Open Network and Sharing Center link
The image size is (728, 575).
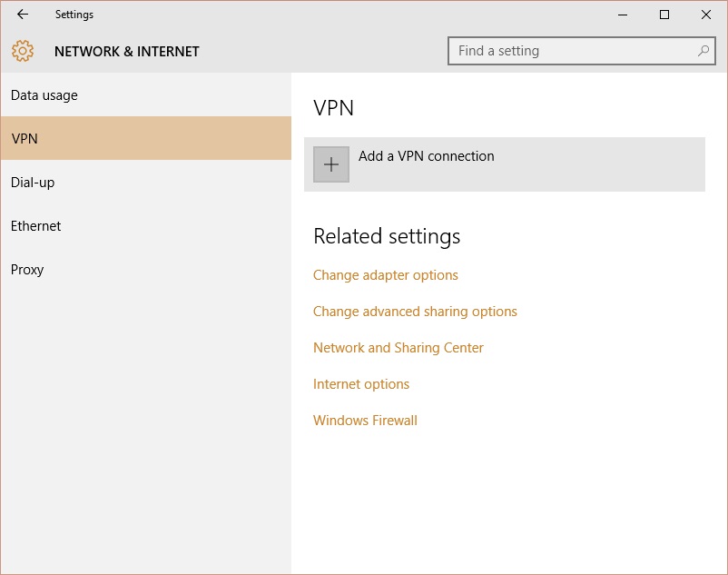(398, 347)
